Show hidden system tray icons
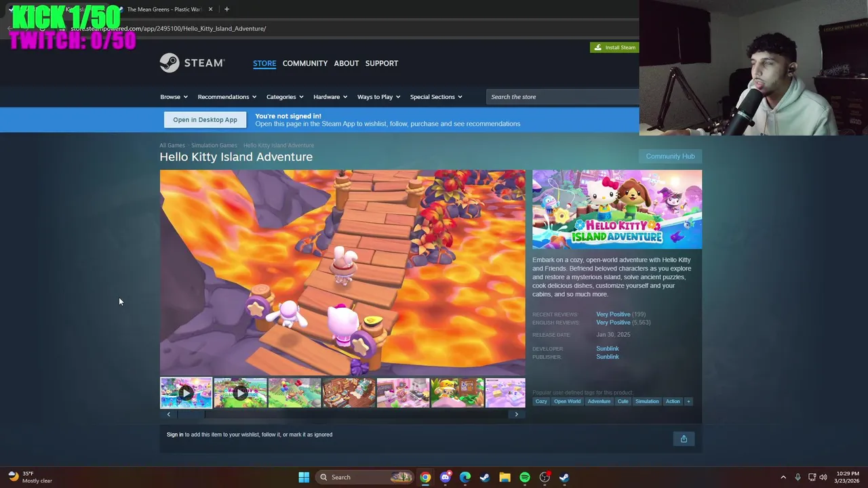The width and height of the screenshot is (868, 488). coord(783,477)
